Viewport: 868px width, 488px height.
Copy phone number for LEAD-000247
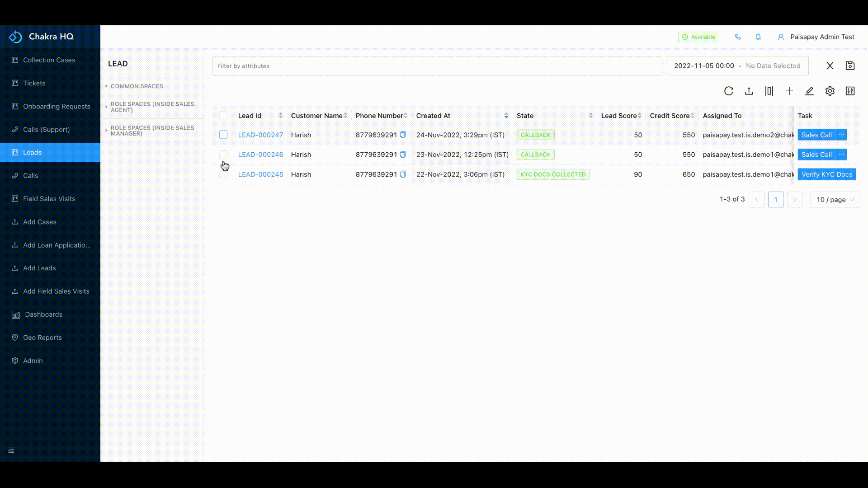click(403, 135)
